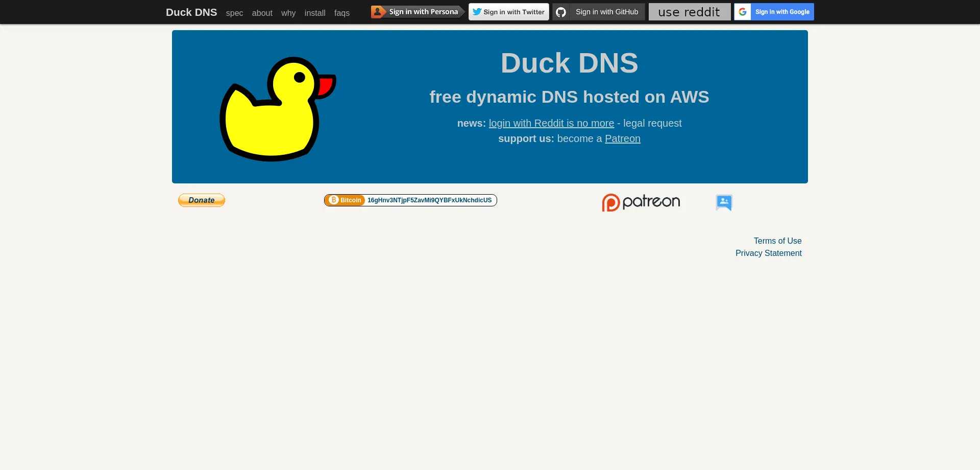Screen dimensions: 980x470
Task: Sign in with GitHub
Action: (x=599, y=12)
